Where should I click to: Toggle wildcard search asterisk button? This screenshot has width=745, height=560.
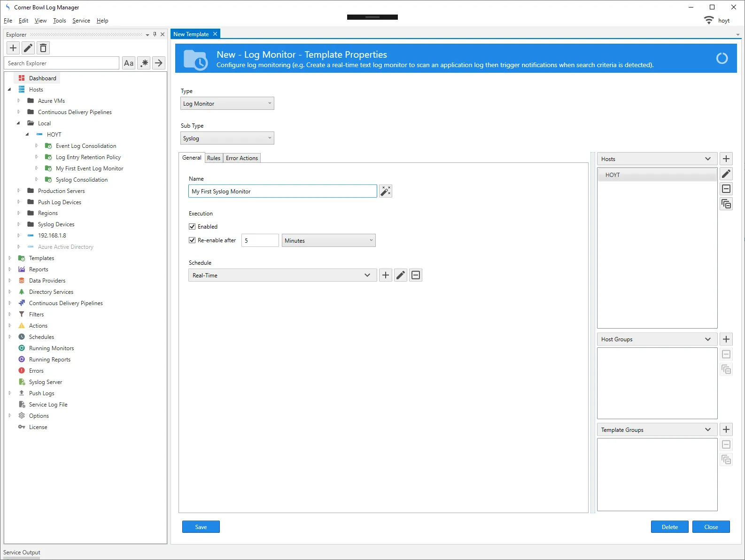[x=144, y=63]
